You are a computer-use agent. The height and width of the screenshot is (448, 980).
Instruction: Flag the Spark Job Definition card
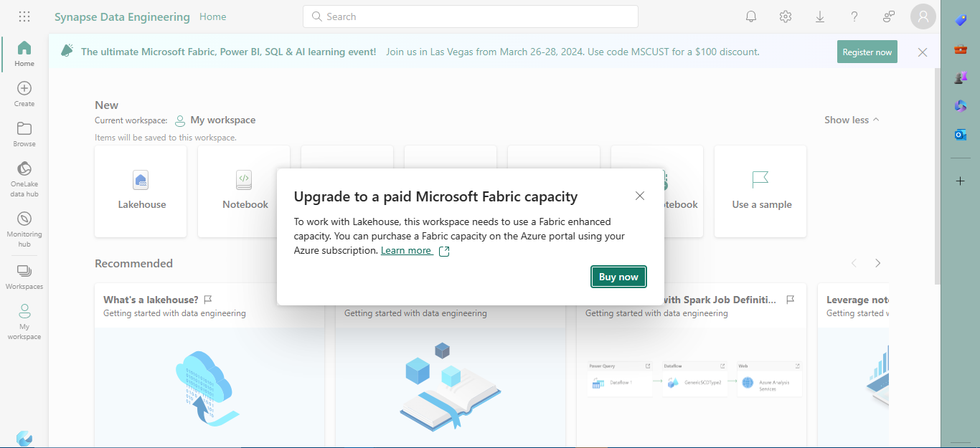[x=791, y=300]
